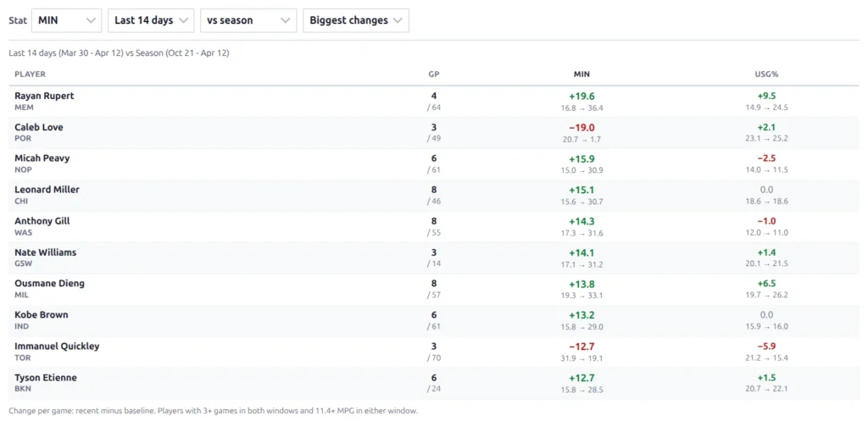Open the MIN stat dropdown

click(67, 20)
